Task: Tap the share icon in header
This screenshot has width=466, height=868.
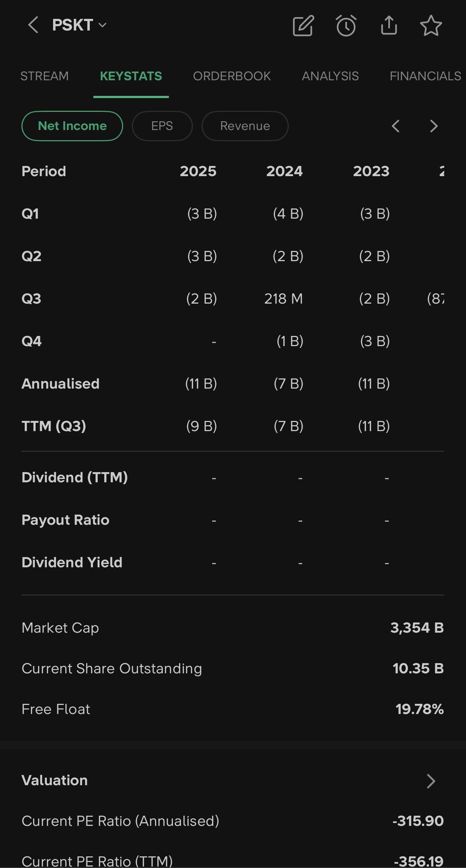Action: pos(389,25)
